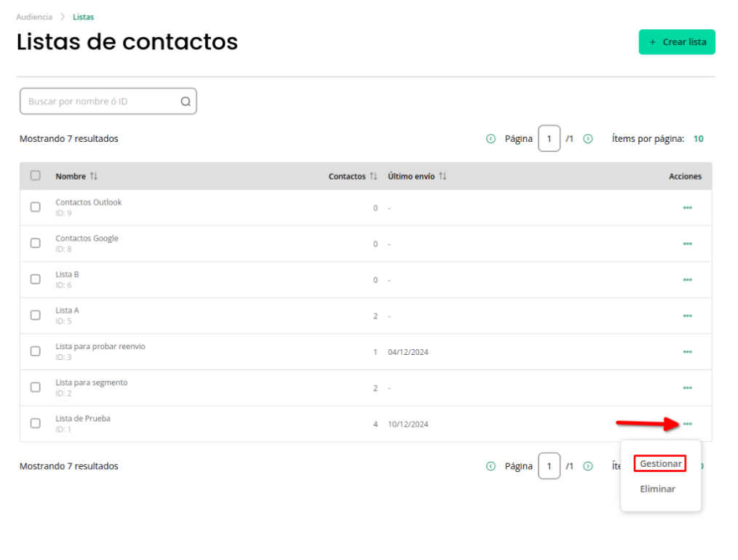Sort by Último envío column arrows
Screen dimensions: 738x560
tap(443, 176)
